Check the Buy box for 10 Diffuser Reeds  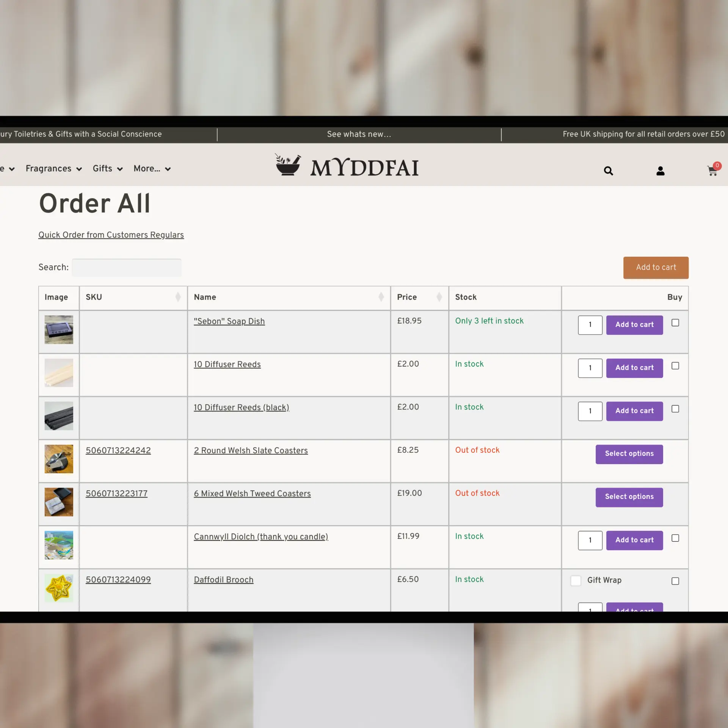click(x=675, y=366)
